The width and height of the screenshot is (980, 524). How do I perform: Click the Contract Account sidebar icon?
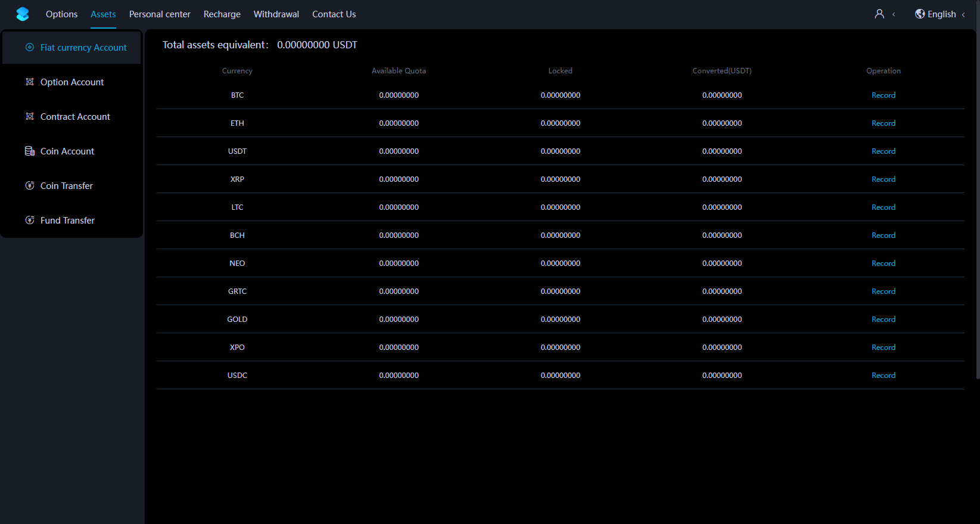click(30, 116)
